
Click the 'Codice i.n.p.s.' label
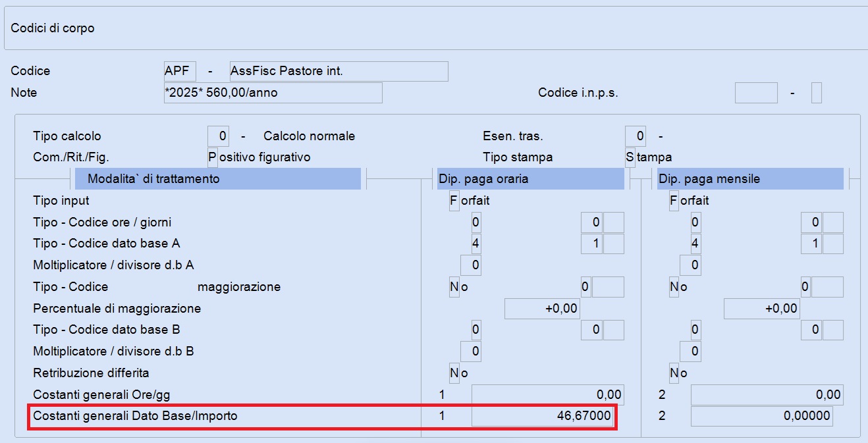578,93
